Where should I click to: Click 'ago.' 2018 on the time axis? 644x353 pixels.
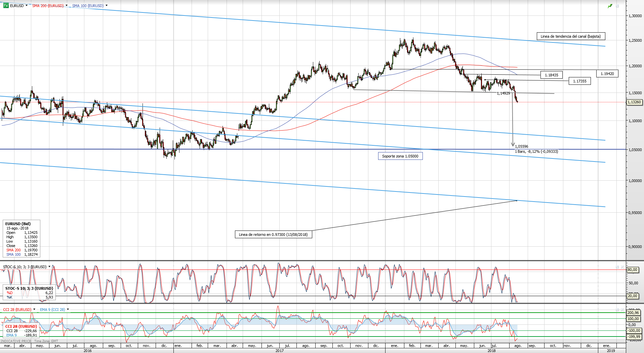coord(518,346)
